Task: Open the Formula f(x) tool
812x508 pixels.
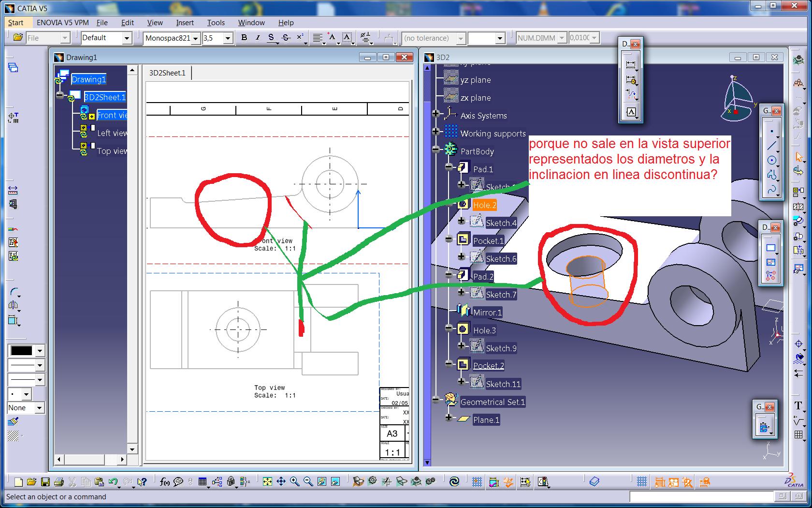Action: pyautogui.click(x=165, y=482)
